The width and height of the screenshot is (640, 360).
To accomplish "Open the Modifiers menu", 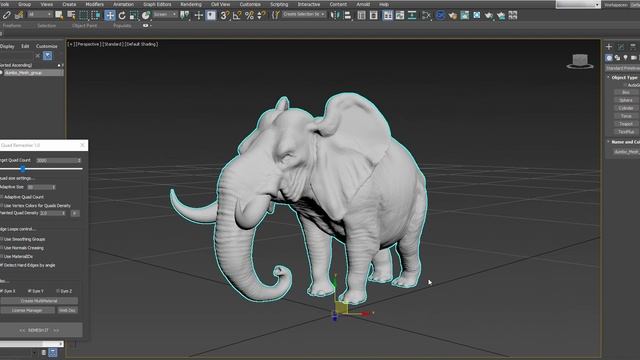I will (x=94, y=4).
